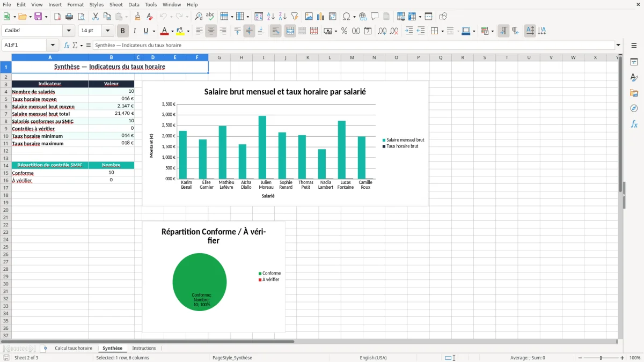Toggle Merge and Center Cells
The height and width of the screenshot is (362, 644).
tap(290, 31)
